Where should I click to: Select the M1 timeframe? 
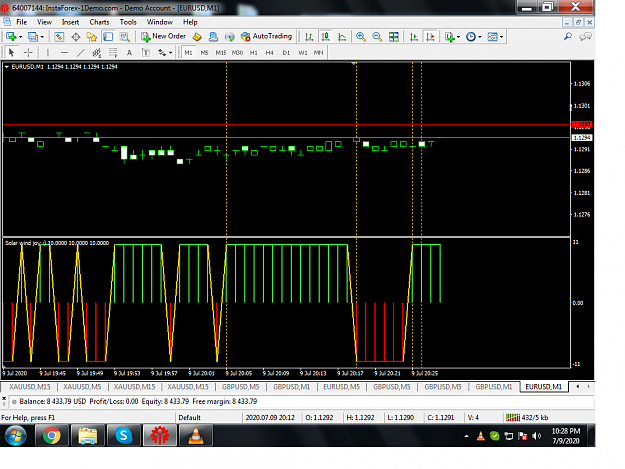pos(188,53)
